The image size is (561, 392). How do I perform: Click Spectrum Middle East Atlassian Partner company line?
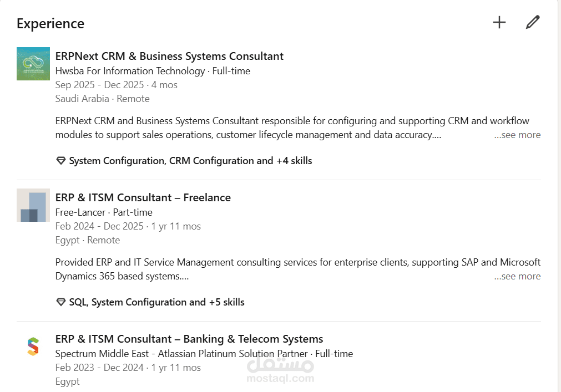pyautogui.click(x=204, y=354)
